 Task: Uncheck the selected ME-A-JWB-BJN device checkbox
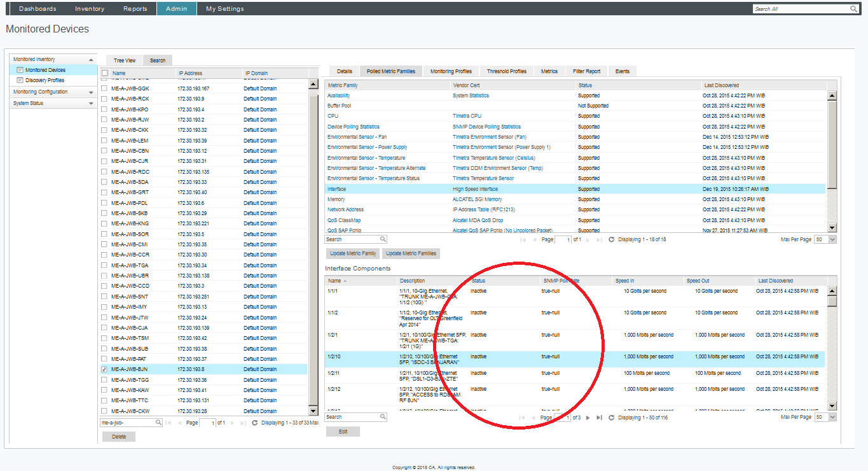[x=104, y=369]
